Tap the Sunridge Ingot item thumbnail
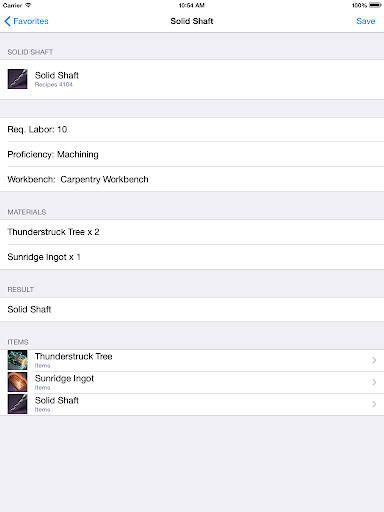 point(17,382)
